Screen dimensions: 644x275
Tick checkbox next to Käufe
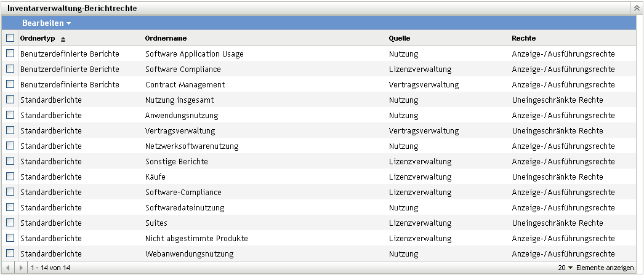10,177
